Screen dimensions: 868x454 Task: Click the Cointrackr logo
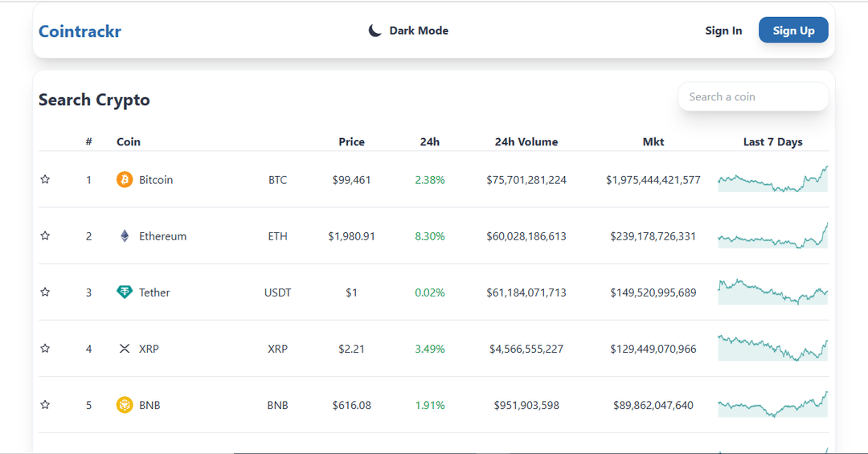(x=80, y=31)
